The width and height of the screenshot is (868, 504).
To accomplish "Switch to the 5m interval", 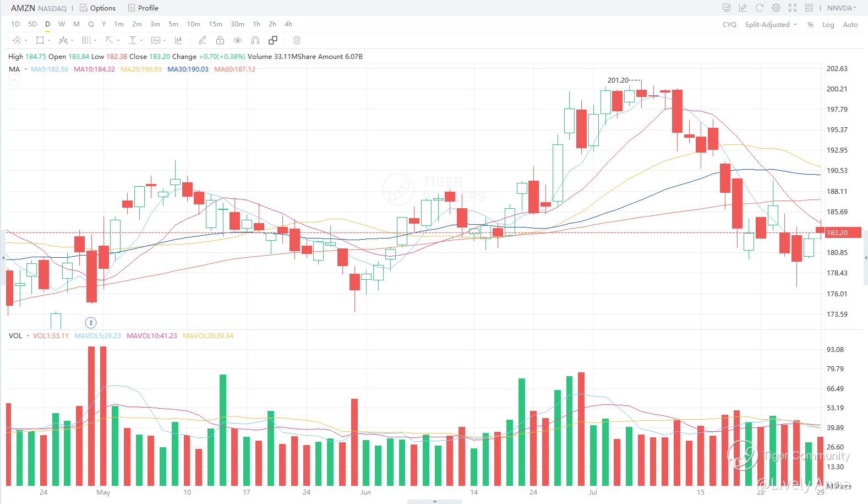I will [173, 24].
